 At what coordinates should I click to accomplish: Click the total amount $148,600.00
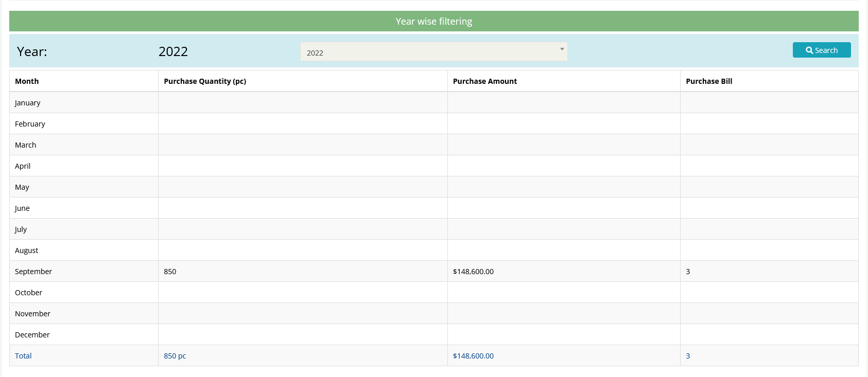(473, 356)
